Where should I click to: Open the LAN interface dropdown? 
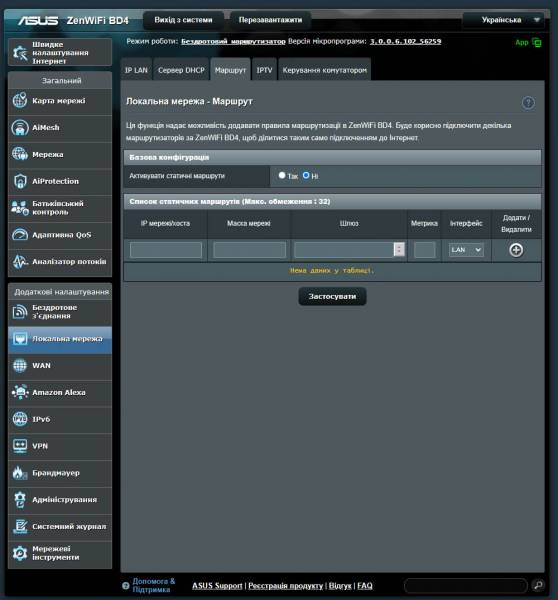coord(466,250)
